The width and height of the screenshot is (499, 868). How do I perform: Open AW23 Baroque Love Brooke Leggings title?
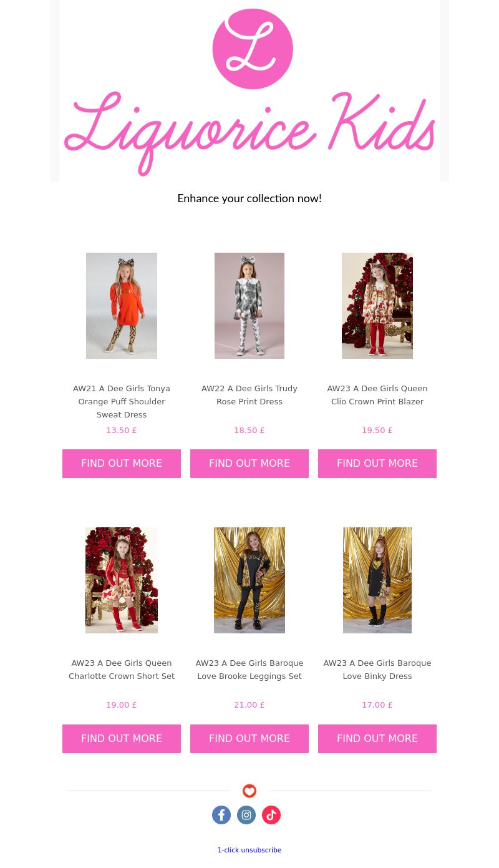pos(249,670)
